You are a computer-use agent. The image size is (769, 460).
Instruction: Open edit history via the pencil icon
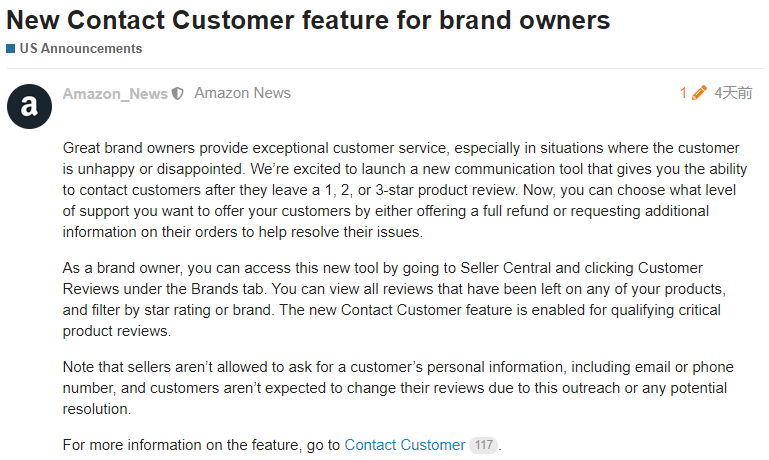pyautogui.click(x=699, y=93)
